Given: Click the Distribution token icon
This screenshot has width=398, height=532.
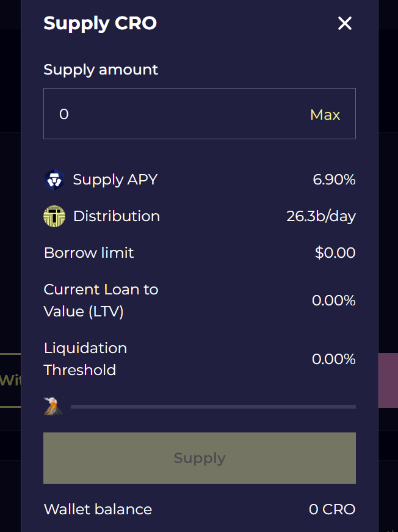Looking at the screenshot, I should click(54, 216).
